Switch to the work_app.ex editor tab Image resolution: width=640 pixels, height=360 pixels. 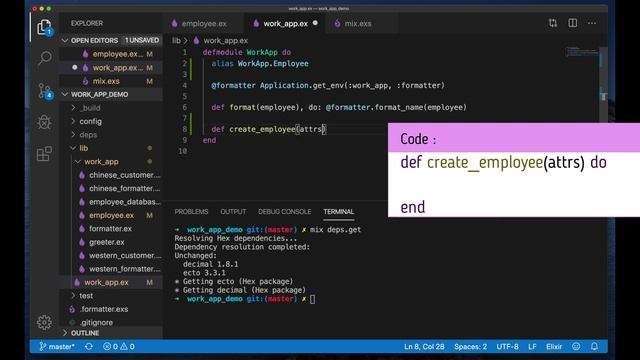click(285, 24)
